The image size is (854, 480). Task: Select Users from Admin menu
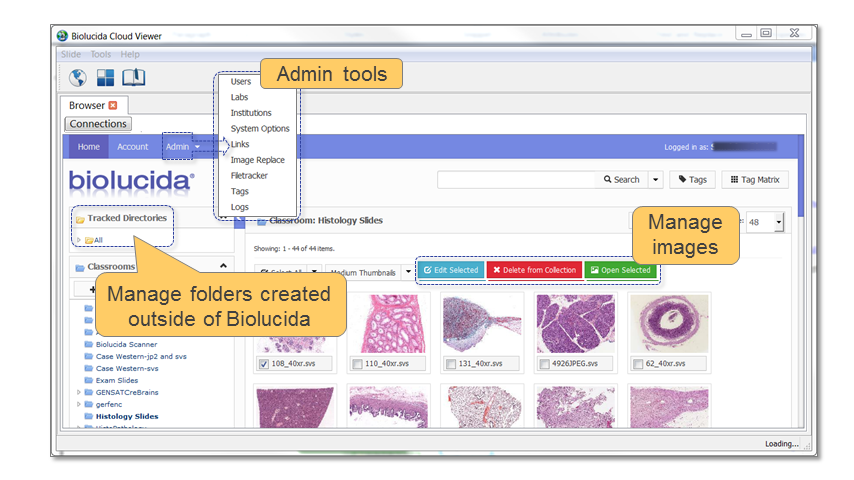241,82
